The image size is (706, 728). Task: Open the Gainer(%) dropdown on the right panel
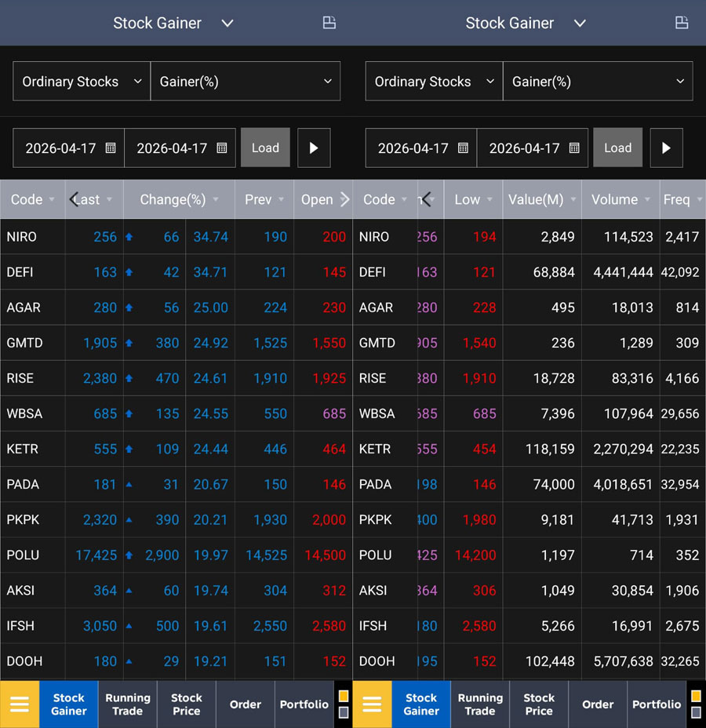point(598,81)
